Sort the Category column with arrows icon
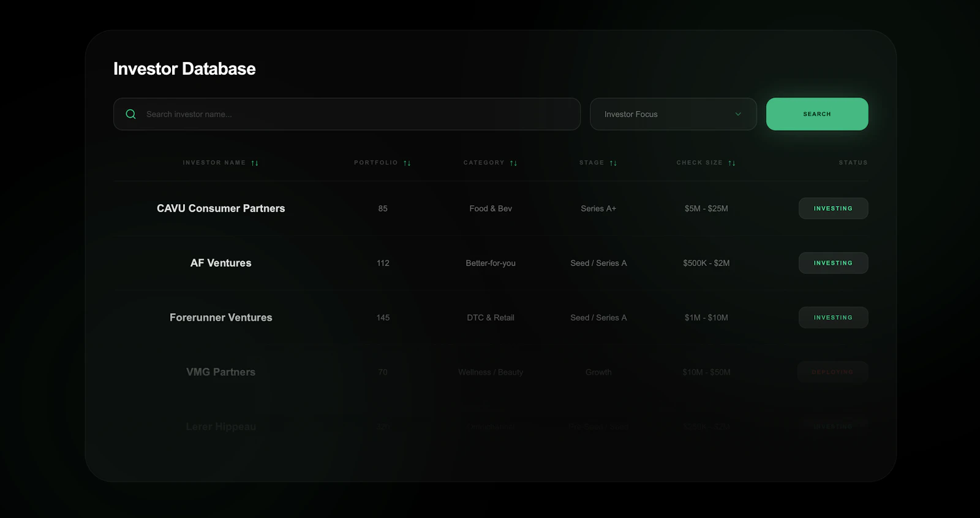 pos(514,163)
